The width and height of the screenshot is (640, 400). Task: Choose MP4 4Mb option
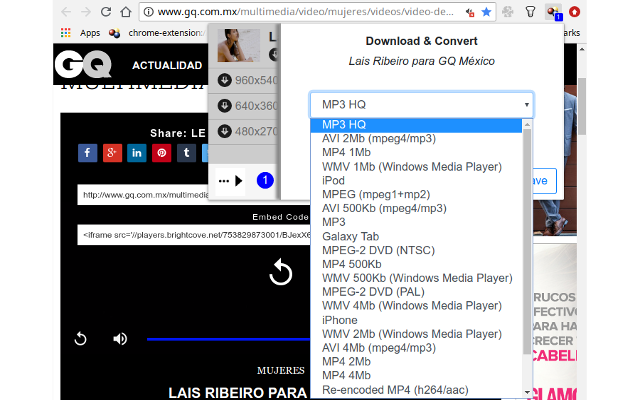click(416, 376)
